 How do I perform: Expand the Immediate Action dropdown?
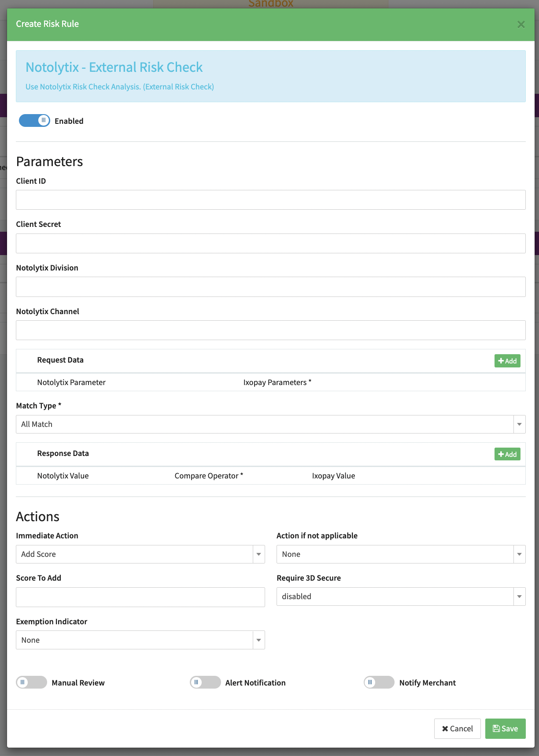[x=140, y=554]
